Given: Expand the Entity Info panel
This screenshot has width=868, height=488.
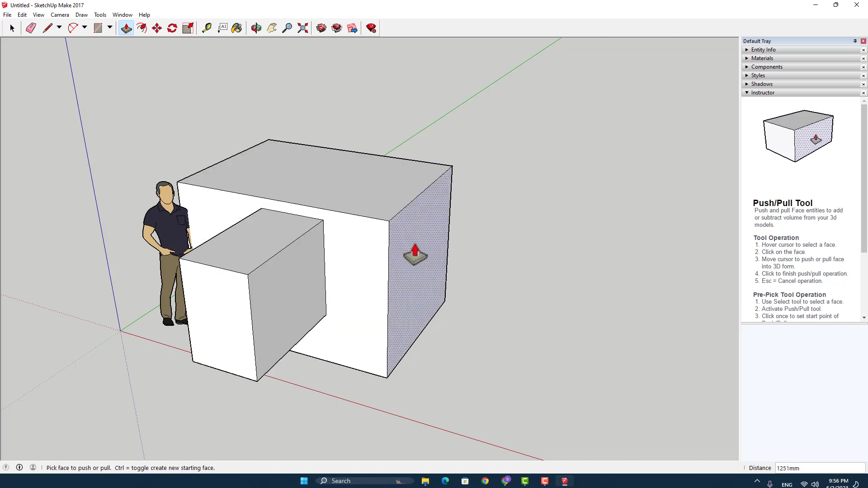Looking at the screenshot, I should (x=763, y=50).
